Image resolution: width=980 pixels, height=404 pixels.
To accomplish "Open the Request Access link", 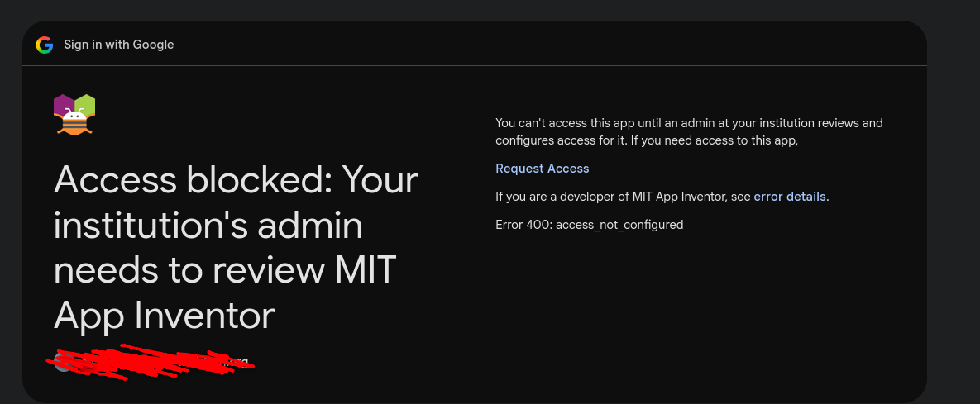I will [542, 169].
